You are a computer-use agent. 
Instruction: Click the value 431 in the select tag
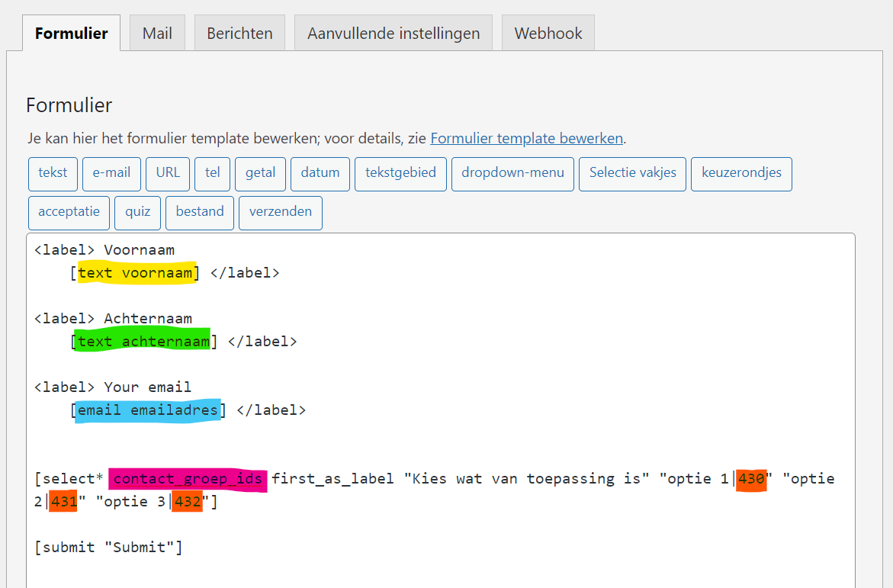pos(64,501)
